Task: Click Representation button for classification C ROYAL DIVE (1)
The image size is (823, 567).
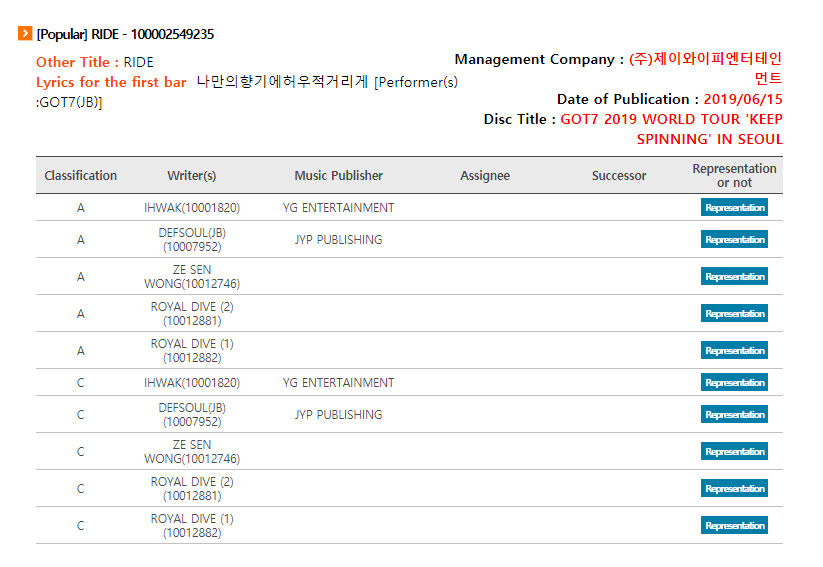Action: (x=734, y=526)
